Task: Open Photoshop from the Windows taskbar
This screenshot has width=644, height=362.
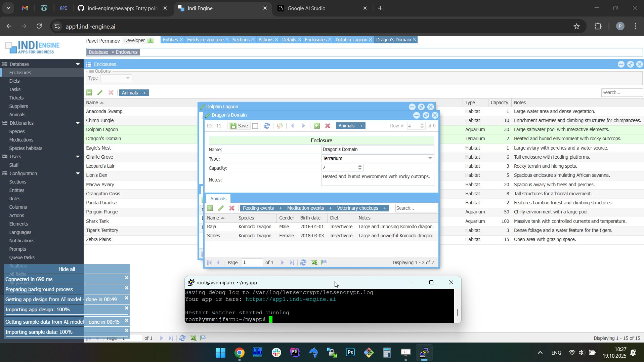Action: point(350,352)
